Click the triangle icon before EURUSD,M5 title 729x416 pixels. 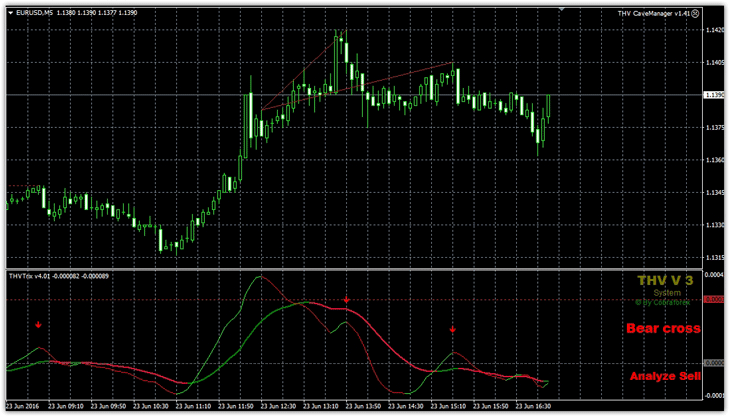click(x=11, y=12)
